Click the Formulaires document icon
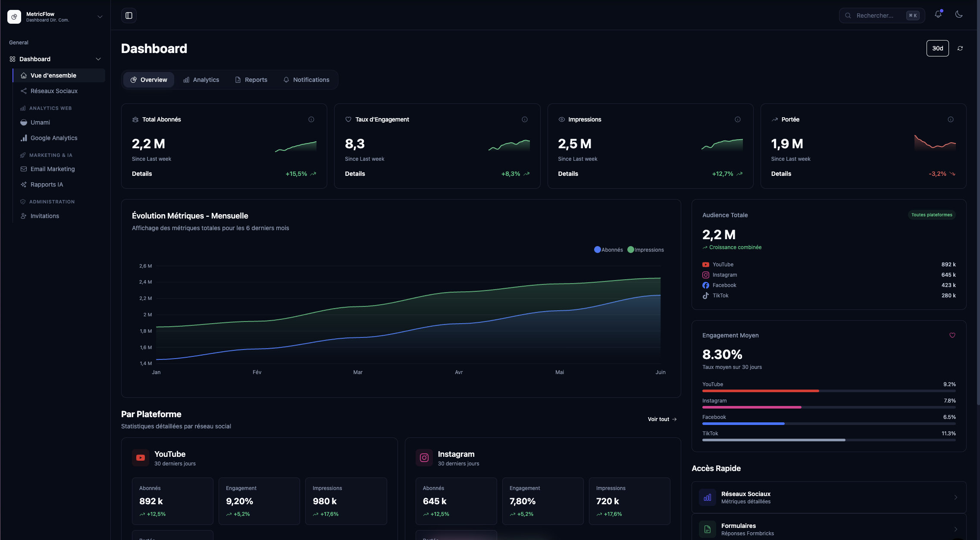980x540 pixels. (x=708, y=529)
